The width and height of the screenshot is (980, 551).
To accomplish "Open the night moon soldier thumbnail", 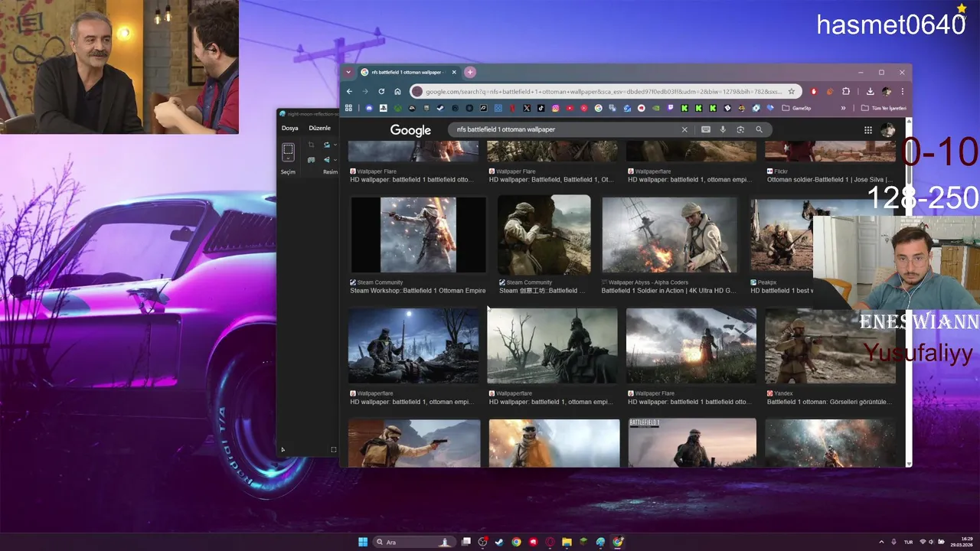I will click(413, 346).
